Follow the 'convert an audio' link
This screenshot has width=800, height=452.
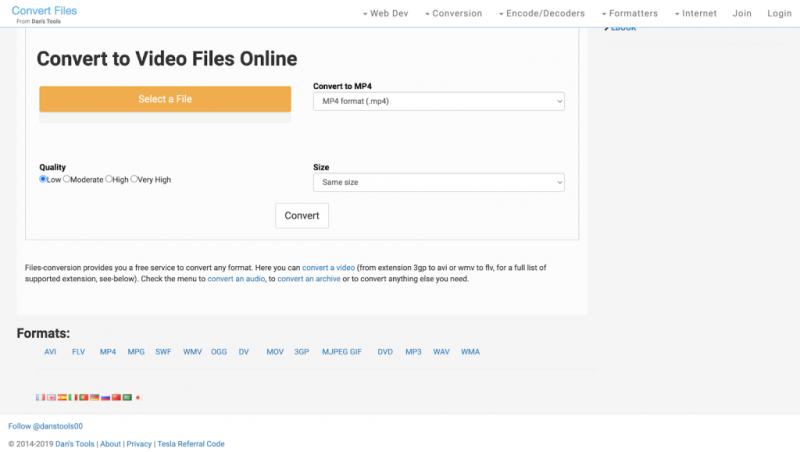(236, 279)
